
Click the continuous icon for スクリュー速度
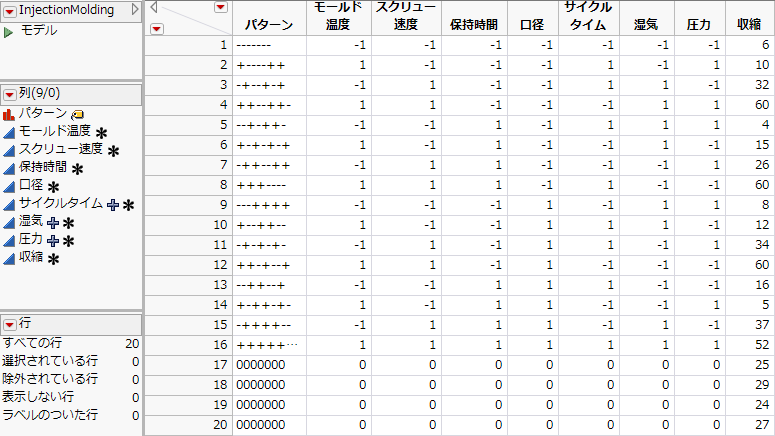(9, 150)
